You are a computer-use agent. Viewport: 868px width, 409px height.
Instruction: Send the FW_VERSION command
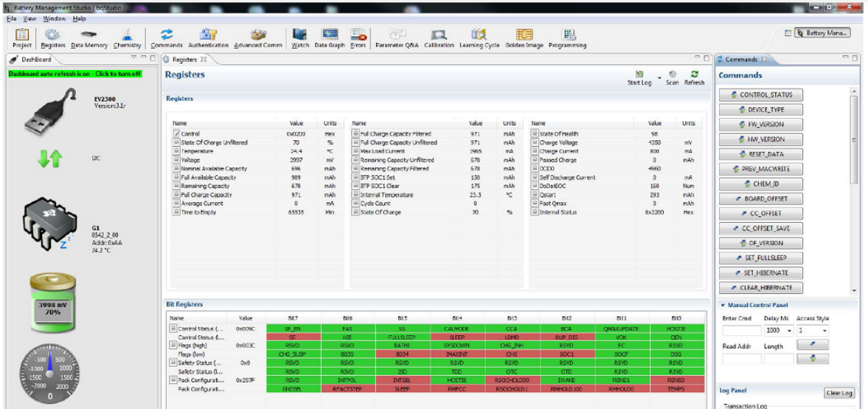coord(761,125)
